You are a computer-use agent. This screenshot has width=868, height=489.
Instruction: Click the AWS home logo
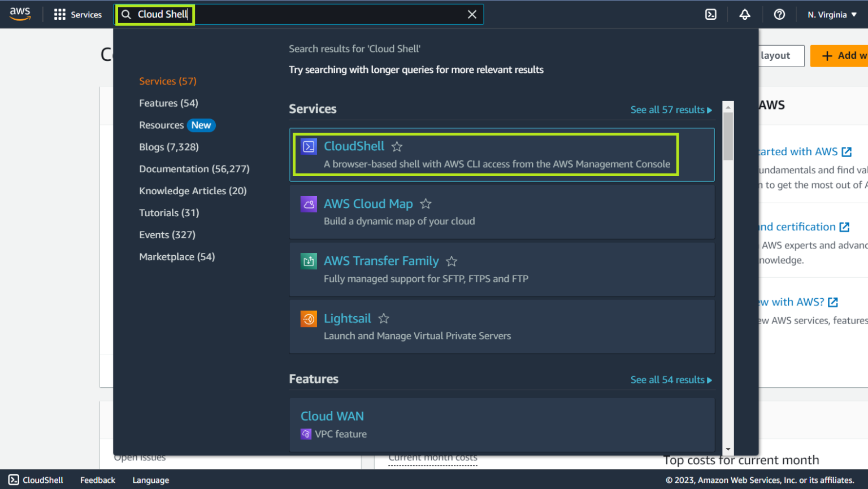pyautogui.click(x=20, y=14)
